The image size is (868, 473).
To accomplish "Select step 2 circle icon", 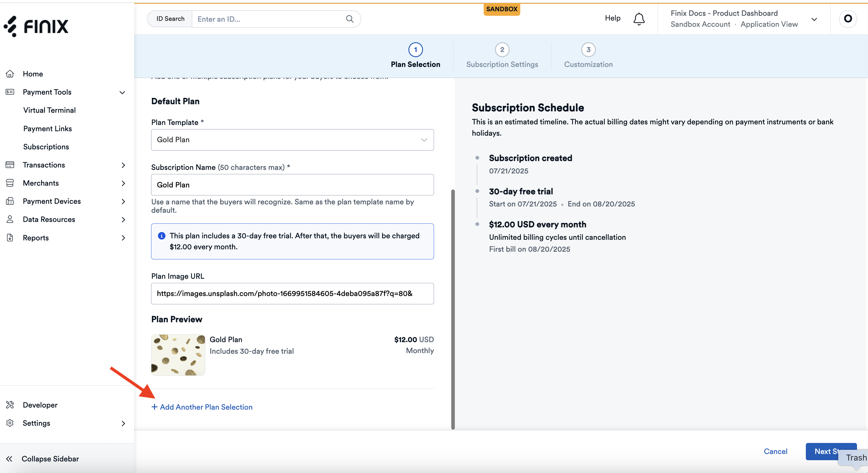I will (x=502, y=49).
